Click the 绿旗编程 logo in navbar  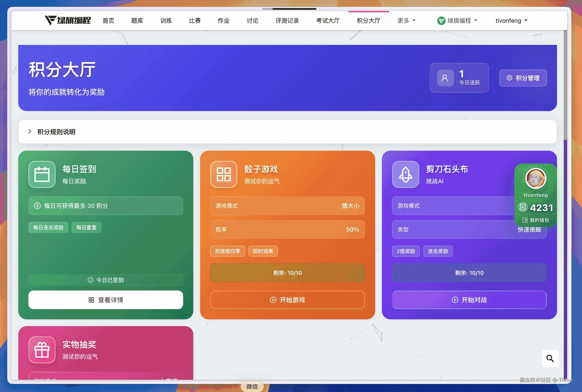coord(67,20)
